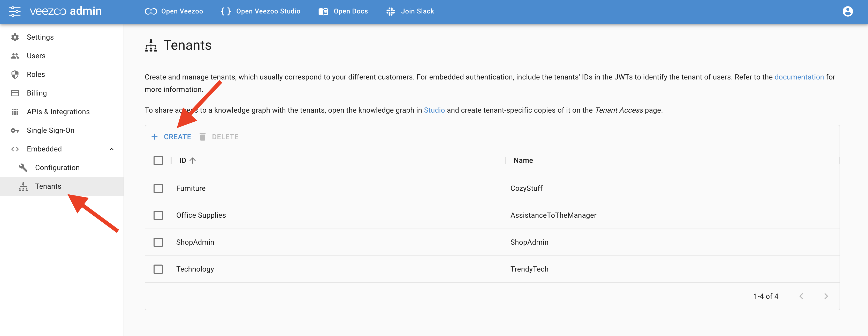Select Configuration under Embedded

(57, 168)
